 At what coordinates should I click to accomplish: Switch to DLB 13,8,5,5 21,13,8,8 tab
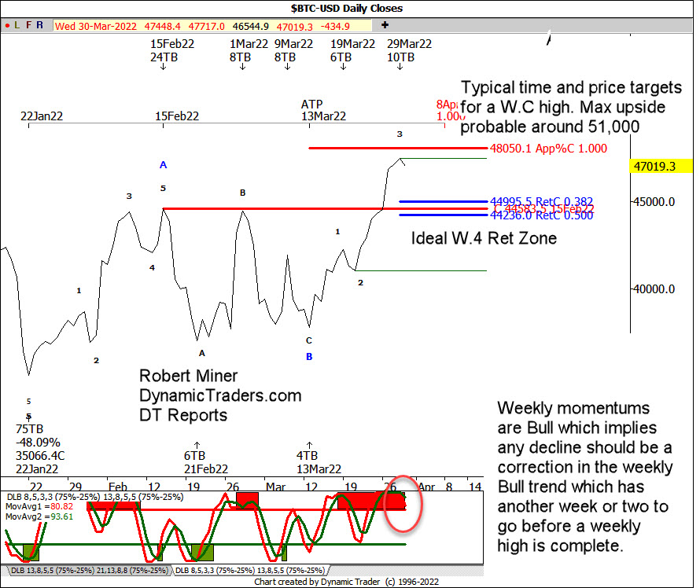pos(90,570)
